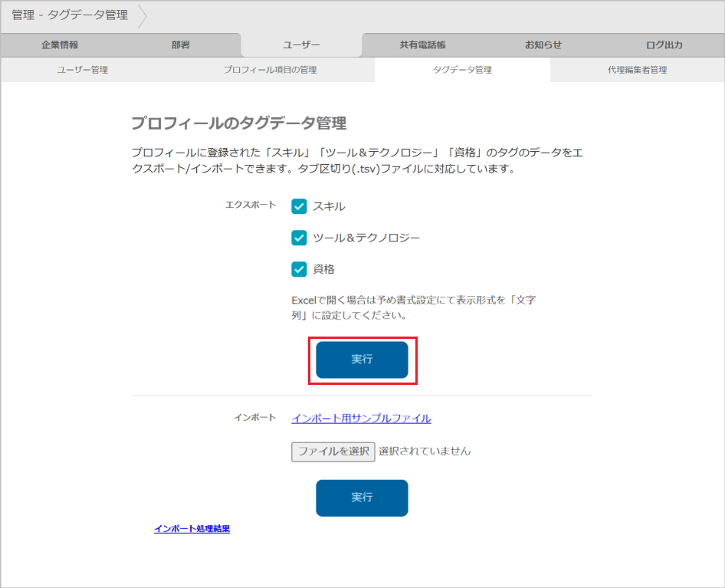Open the 共有電話帳 tab
This screenshot has width=725, height=588.
pyautogui.click(x=422, y=45)
